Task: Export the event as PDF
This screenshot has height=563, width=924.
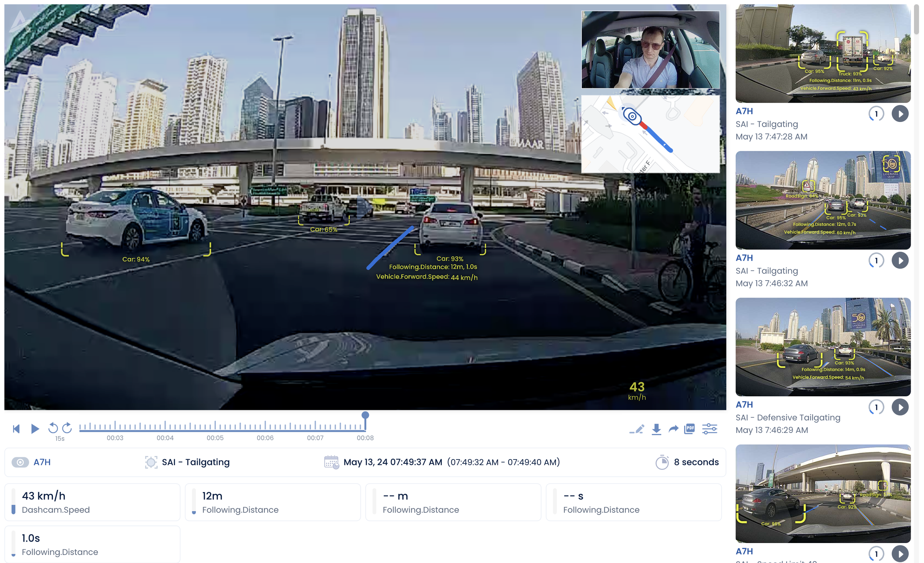Action: click(690, 429)
